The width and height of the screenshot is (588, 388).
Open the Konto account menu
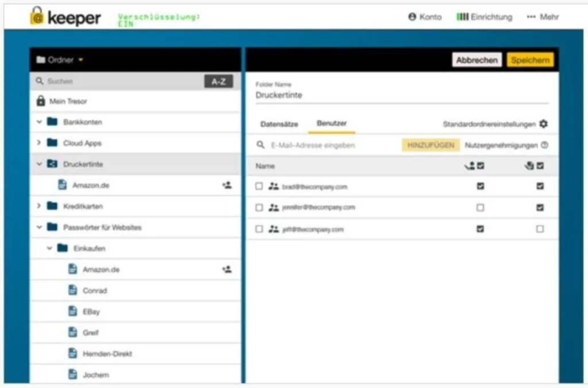(x=425, y=17)
